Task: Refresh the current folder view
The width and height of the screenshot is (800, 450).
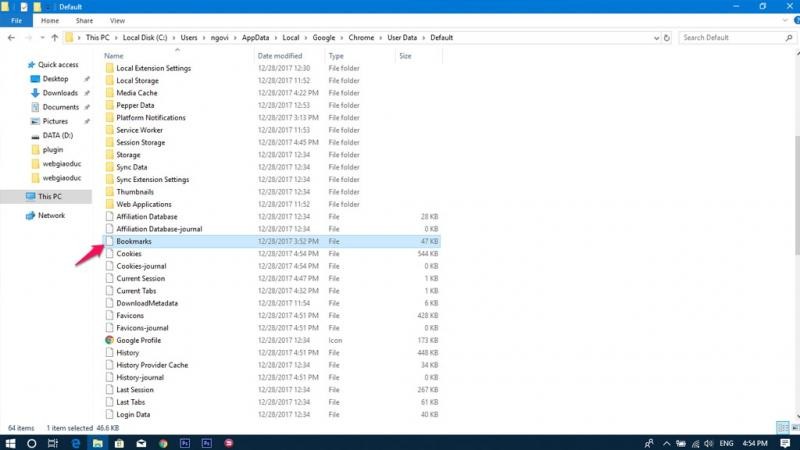Action: point(667,38)
